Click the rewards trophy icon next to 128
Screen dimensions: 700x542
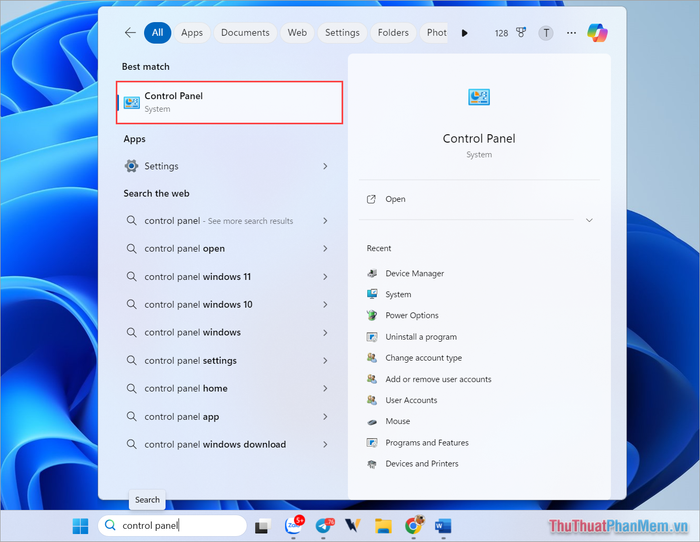(521, 33)
